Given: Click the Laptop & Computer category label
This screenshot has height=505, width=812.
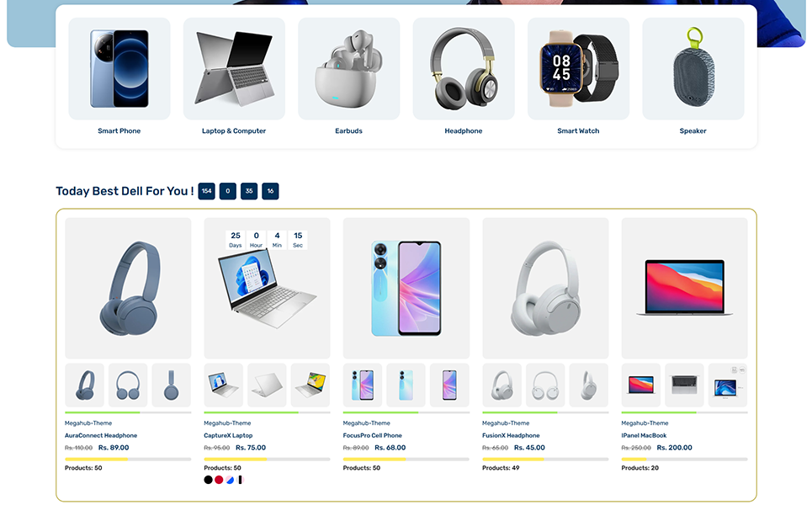Looking at the screenshot, I should click(234, 131).
